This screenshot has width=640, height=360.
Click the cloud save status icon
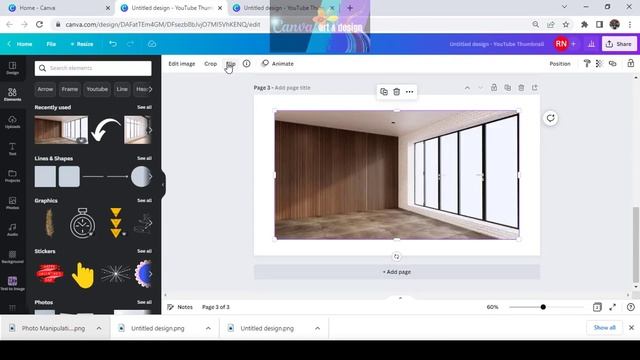[x=152, y=44]
